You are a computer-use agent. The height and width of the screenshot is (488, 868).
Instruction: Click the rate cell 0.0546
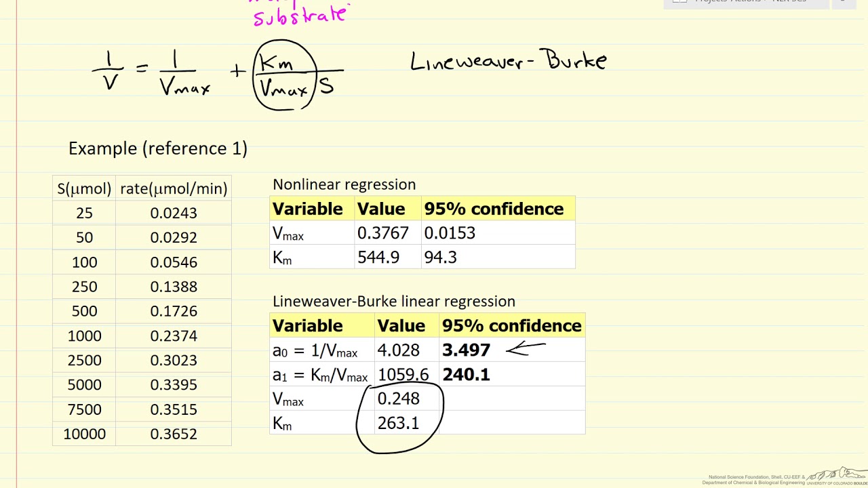[174, 262]
